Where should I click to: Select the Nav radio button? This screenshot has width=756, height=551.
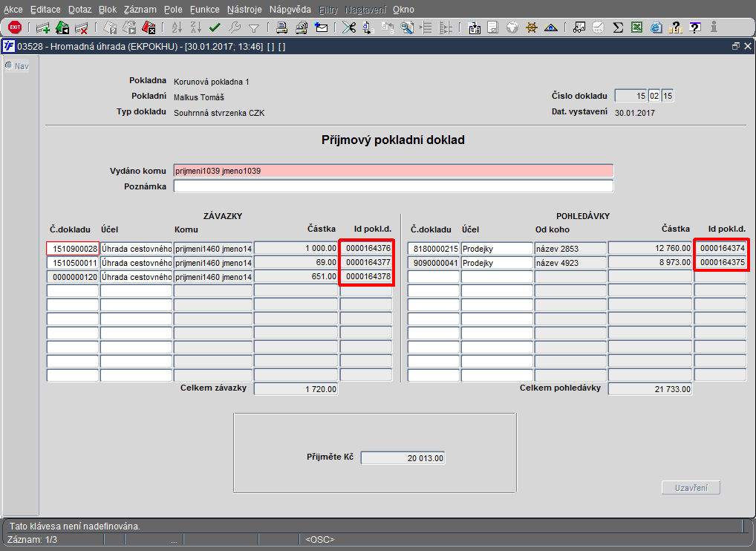[9, 65]
